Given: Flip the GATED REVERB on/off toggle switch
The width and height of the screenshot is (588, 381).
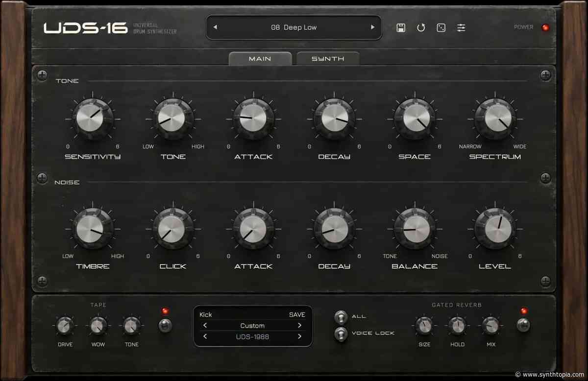Looking at the screenshot, I should tap(524, 325).
